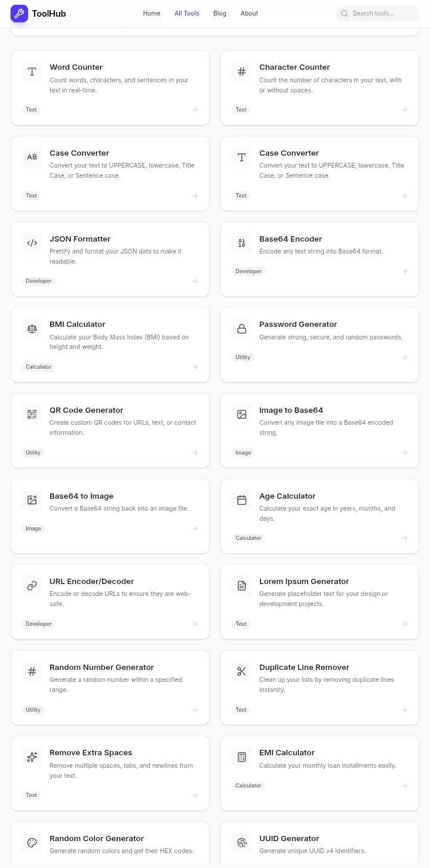
Task: Select the UUID Generator fingerprint icon
Action: click(x=241, y=842)
